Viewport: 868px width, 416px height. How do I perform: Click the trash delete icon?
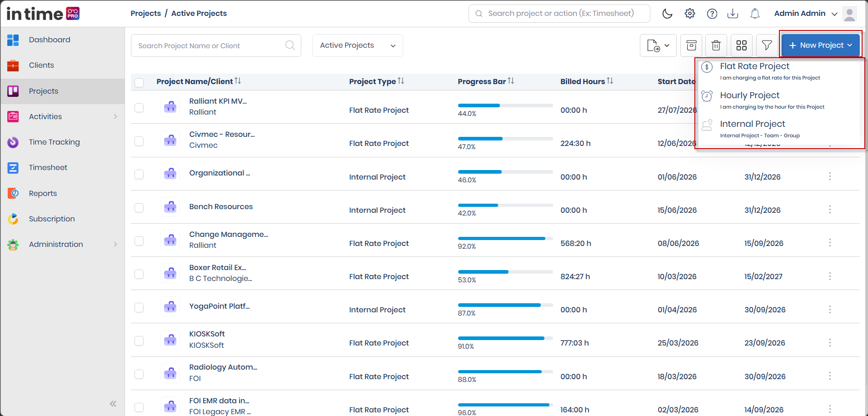[716, 45]
